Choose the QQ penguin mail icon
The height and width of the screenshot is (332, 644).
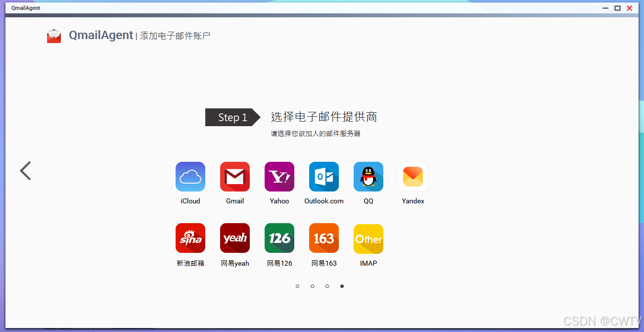(x=368, y=177)
